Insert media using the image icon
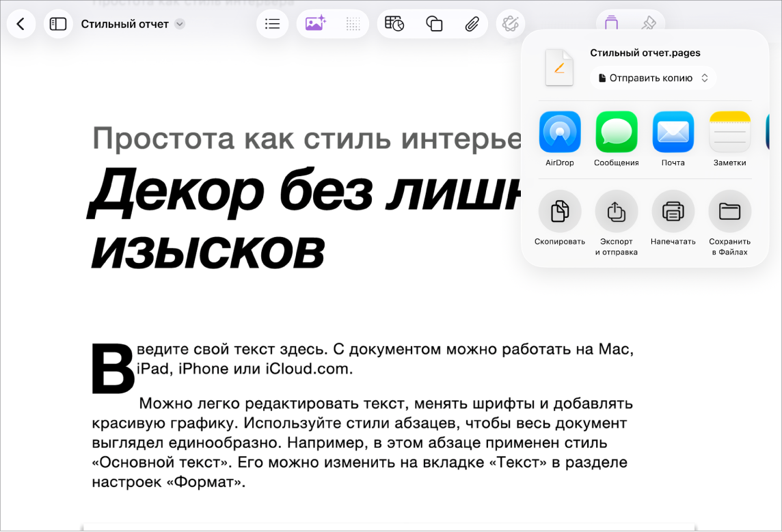Viewport: 782px width, 532px height. click(x=315, y=24)
